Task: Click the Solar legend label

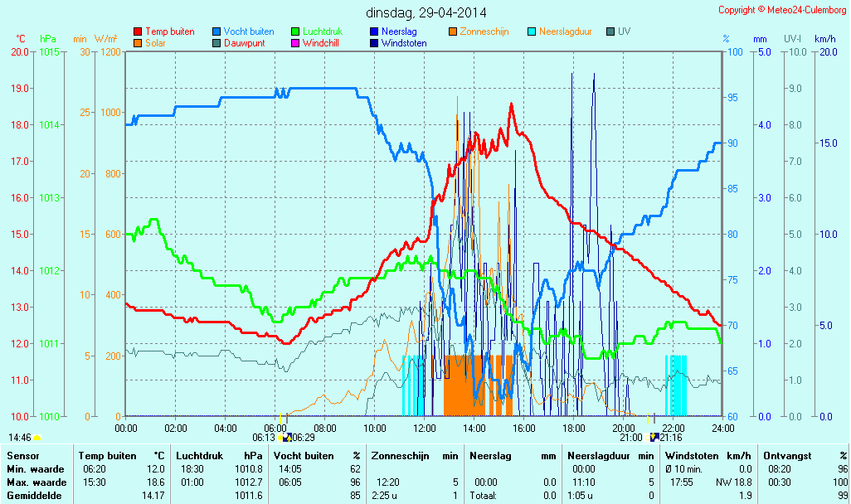Action: click(x=155, y=43)
